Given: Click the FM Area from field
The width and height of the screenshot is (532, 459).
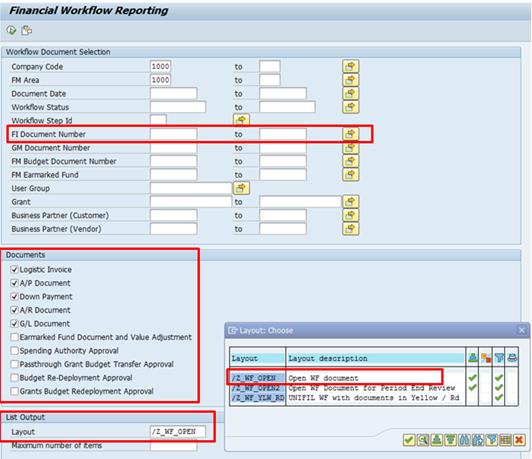Looking at the screenshot, I should tap(160, 80).
